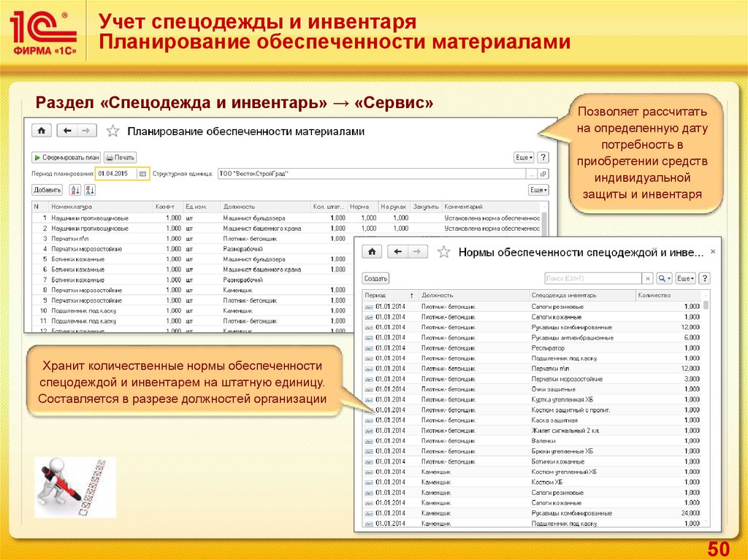This screenshot has height=560, width=748.
Task: Click the Добавить button above the plan table
Action: (x=47, y=190)
